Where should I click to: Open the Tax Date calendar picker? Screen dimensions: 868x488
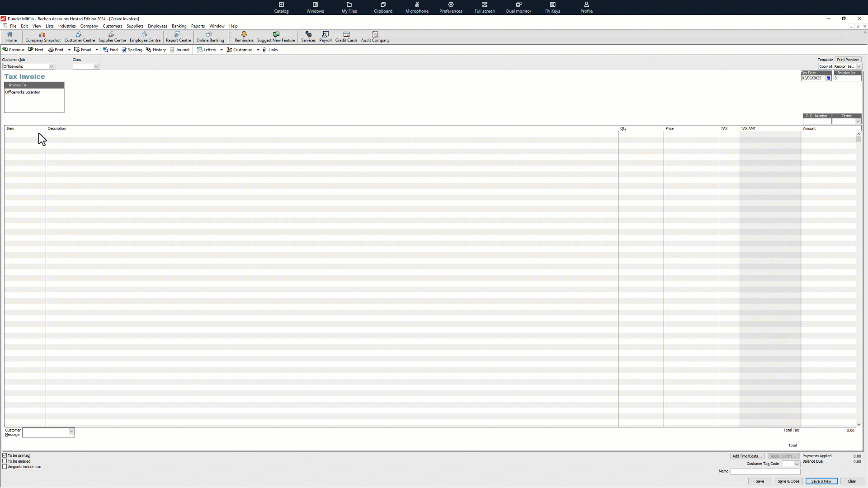pyautogui.click(x=828, y=78)
